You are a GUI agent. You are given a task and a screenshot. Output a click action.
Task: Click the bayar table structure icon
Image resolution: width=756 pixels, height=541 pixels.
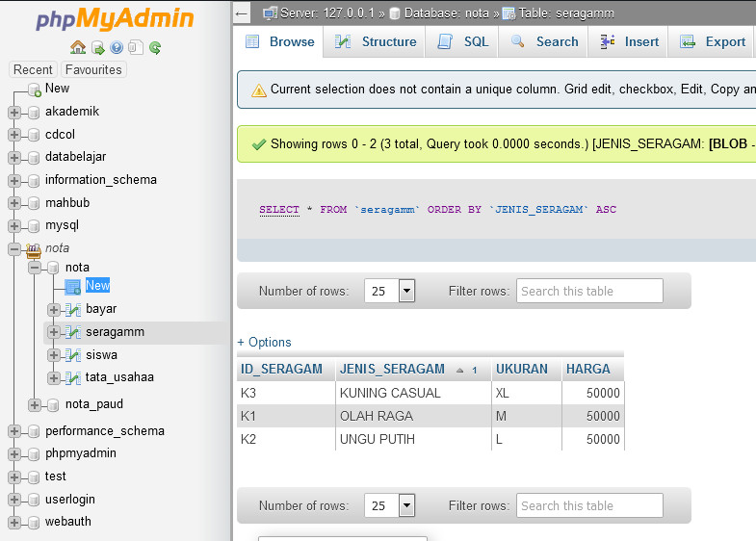click(73, 309)
